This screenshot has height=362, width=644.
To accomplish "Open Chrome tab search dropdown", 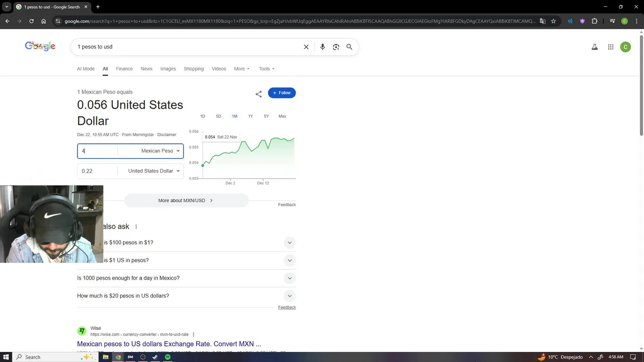I will [7, 7].
